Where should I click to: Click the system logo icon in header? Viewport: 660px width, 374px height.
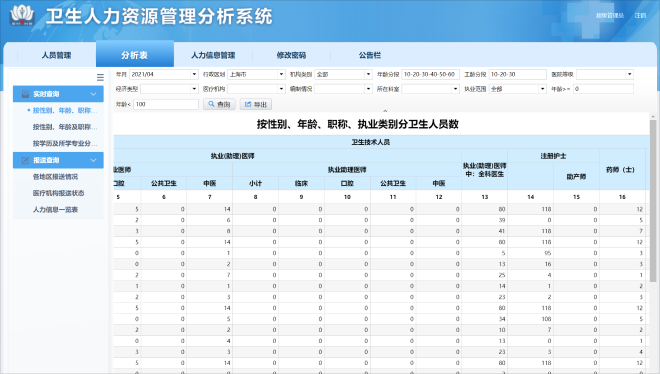coord(22,15)
